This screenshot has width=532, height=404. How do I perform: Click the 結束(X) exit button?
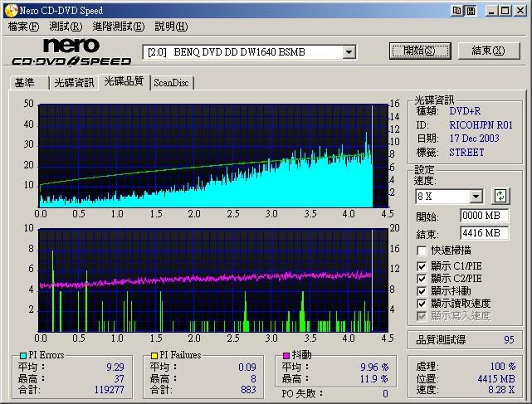pyautogui.click(x=489, y=51)
